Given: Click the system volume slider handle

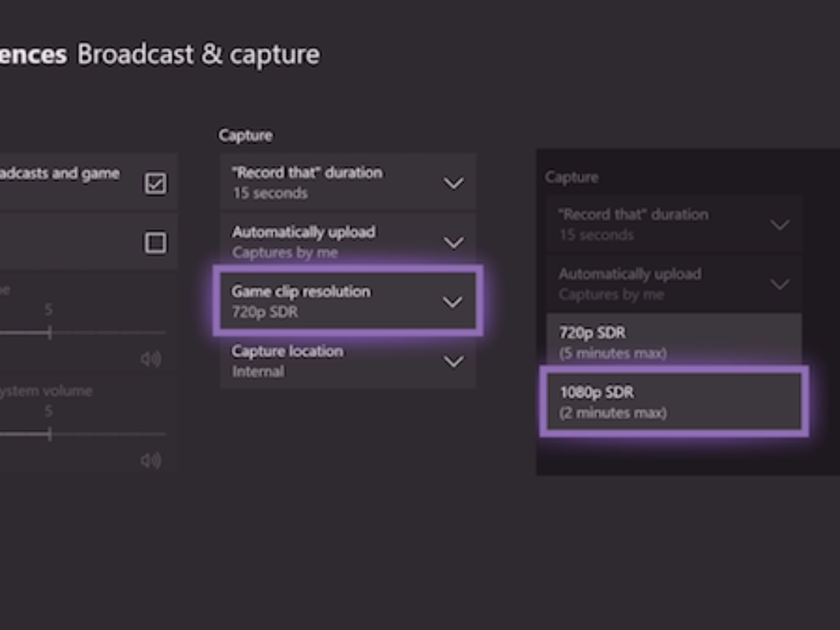Looking at the screenshot, I should pos(50,434).
